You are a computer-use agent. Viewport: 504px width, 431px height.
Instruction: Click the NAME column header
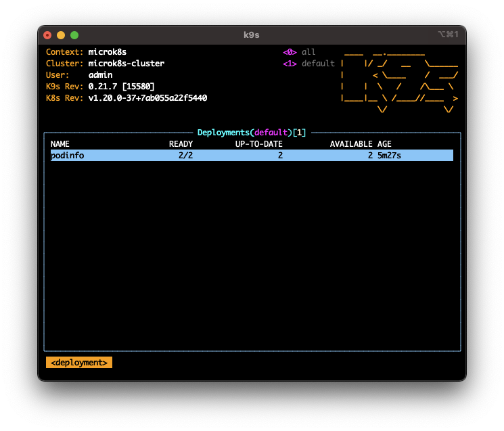tap(60, 144)
